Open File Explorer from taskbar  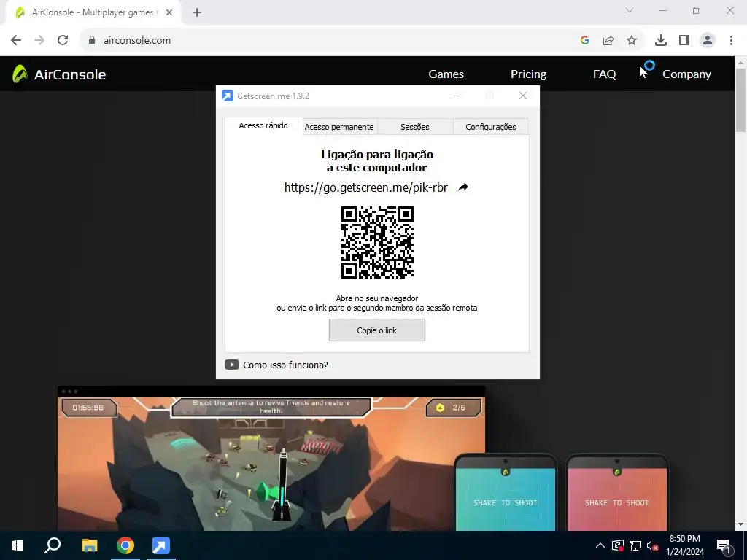coord(89,545)
